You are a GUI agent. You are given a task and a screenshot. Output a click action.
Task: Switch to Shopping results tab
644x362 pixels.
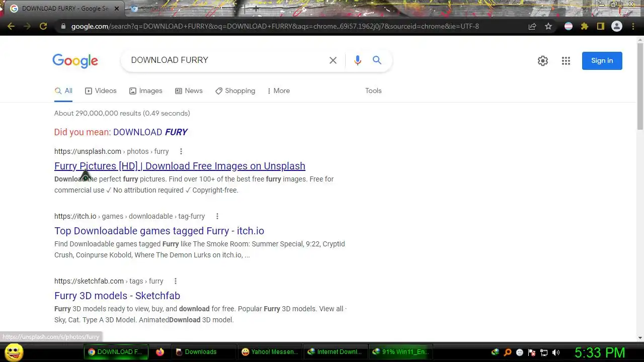235,91
